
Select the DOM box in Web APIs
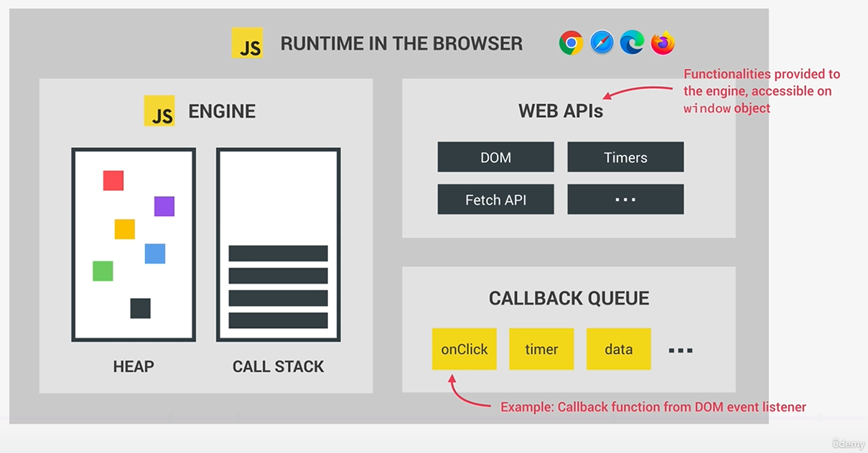pyautogui.click(x=495, y=157)
